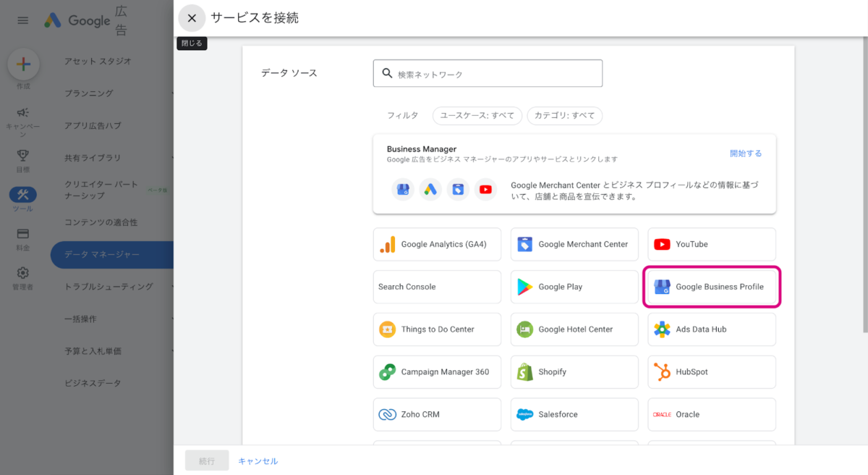The width and height of the screenshot is (868, 475).
Task: Open the hamburger main menu
Action: 22,20
